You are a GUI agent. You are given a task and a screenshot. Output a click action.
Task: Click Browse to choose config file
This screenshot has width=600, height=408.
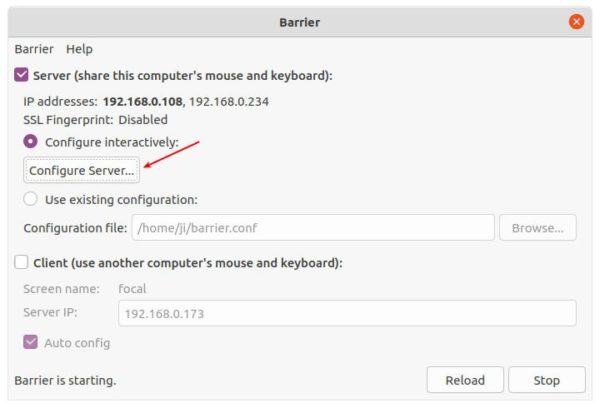pos(538,228)
